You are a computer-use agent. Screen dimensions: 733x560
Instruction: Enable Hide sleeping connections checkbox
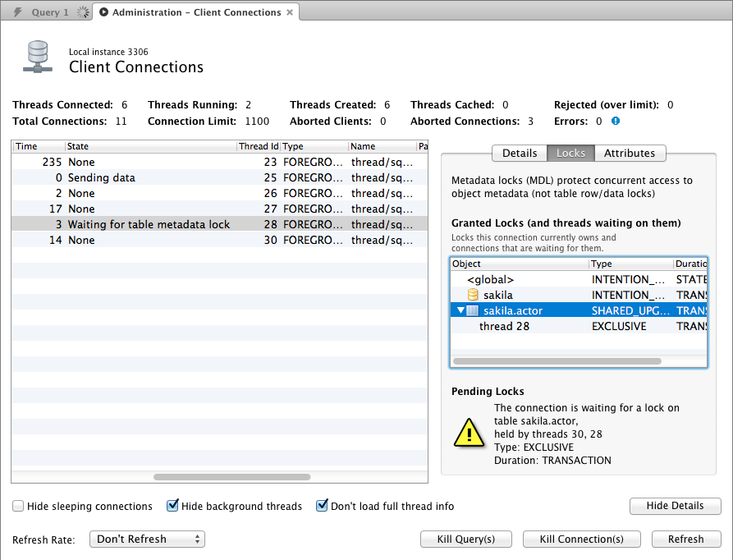[x=18, y=506]
